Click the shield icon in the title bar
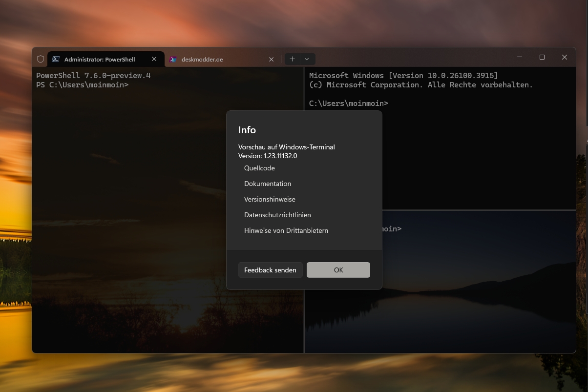 [41, 59]
